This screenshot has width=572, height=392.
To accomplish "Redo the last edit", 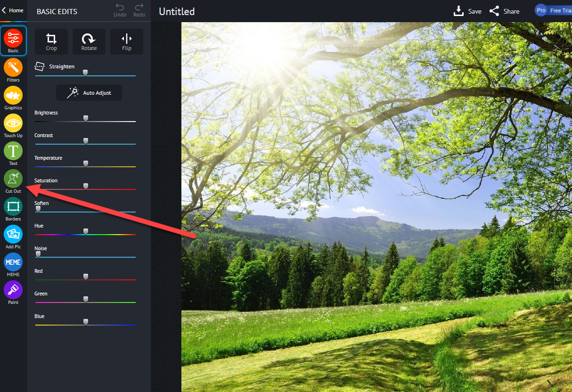I will 139,10.
